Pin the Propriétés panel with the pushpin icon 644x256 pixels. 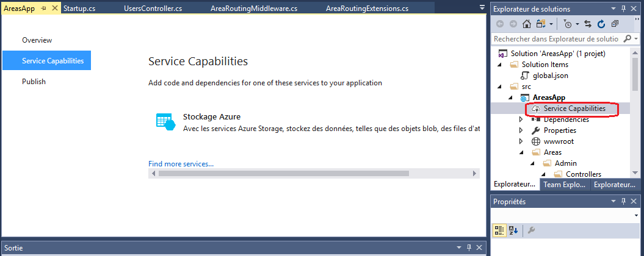click(624, 202)
